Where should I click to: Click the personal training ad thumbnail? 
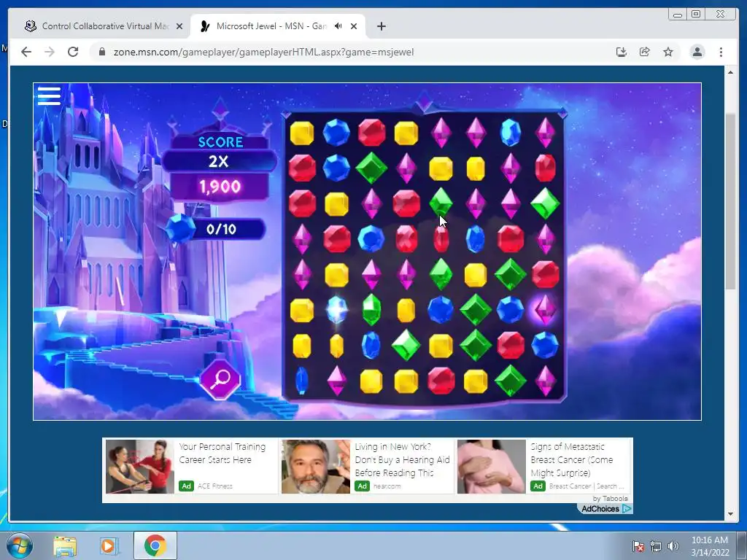(140, 466)
